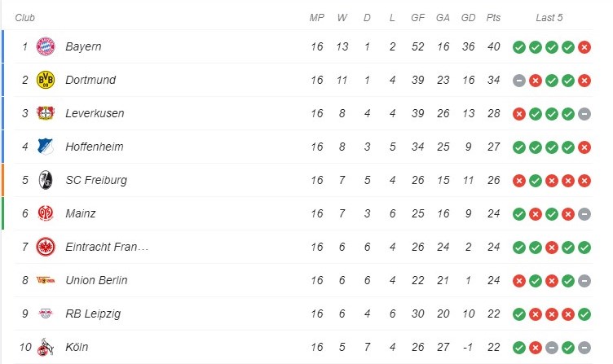Click Bayern's red loss icon in Last 5
This screenshot has width=613, height=364.
click(584, 47)
